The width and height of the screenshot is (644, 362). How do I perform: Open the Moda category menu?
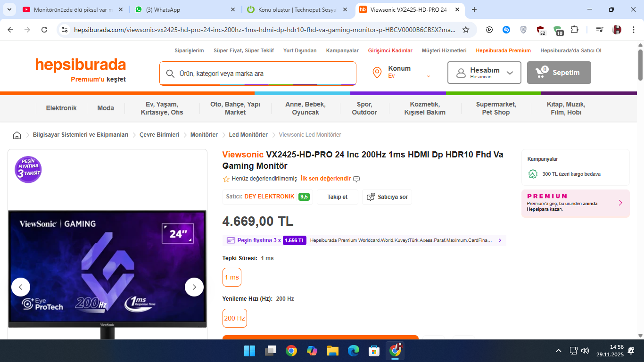click(106, 108)
